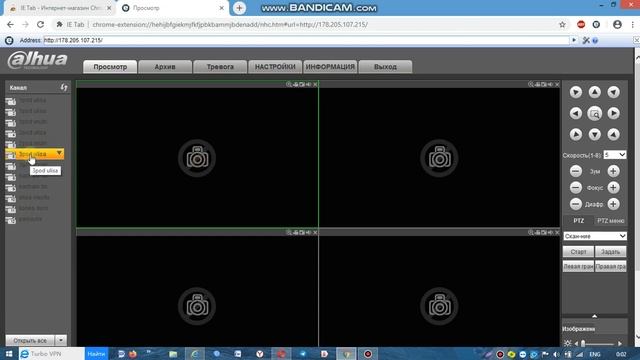Viewport: 640px width, 360px height.
Task: Expand the highlighted 3pod ulisa channel arrow
Action: click(x=59, y=153)
